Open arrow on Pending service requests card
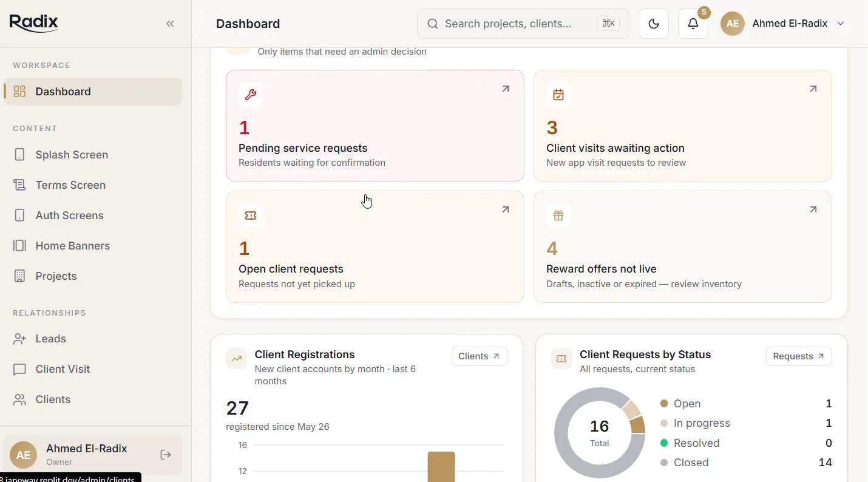868x482 pixels. click(506, 89)
